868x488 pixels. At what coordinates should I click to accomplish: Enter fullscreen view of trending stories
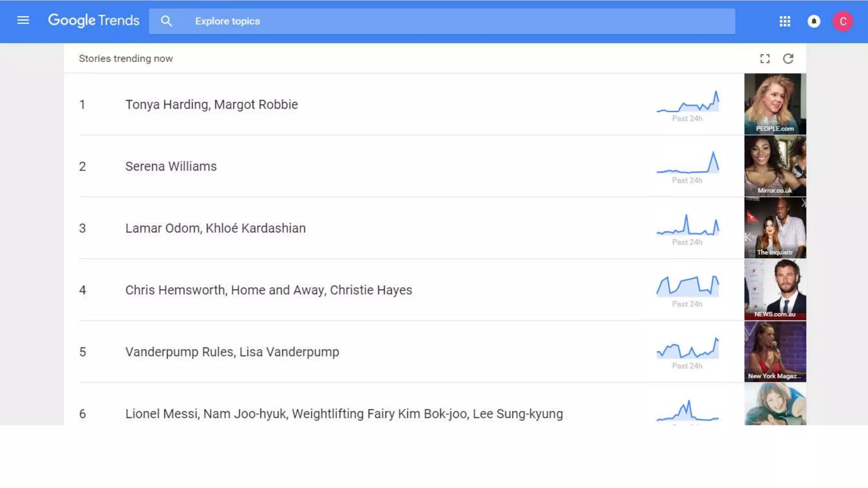(x=765, y=58)
